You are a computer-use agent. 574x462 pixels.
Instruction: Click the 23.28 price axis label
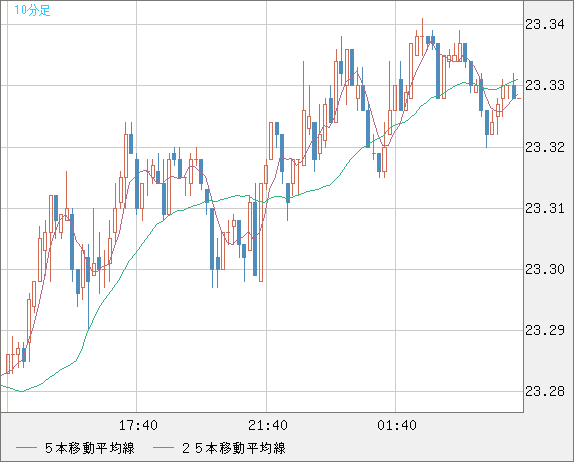point(545,392)
